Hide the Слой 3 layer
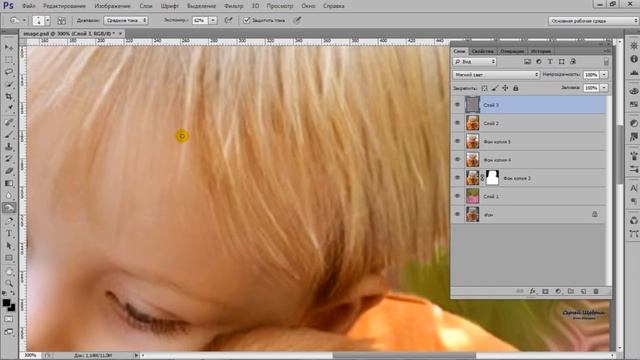Screen dimensions: 640x360 tap(458, 105)
